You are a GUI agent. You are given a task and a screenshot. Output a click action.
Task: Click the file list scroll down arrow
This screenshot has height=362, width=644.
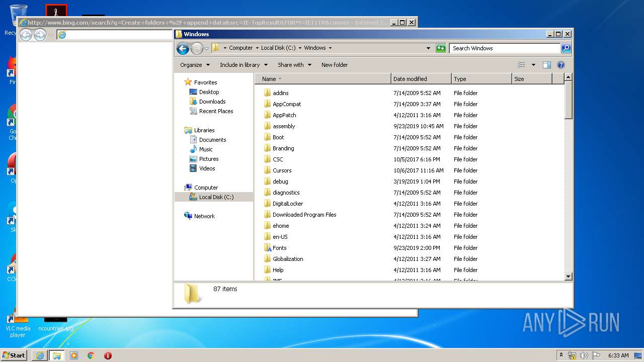(x=568, y=277)
